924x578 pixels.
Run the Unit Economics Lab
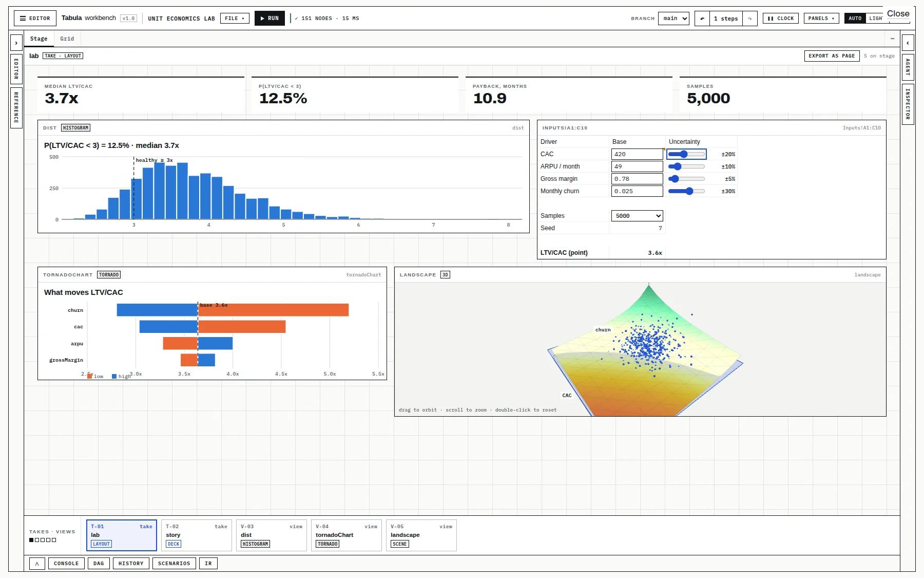point(269,18)
